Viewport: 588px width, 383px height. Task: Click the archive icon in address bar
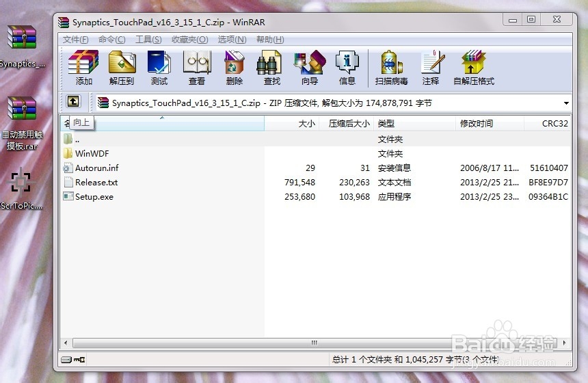[x=103, y=103]
